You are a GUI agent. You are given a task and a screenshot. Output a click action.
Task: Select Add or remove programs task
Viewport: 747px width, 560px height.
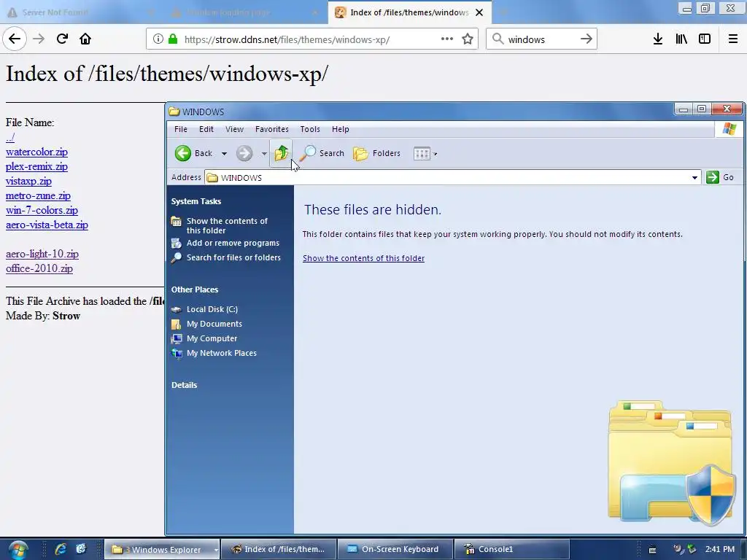tap(233, 243)
